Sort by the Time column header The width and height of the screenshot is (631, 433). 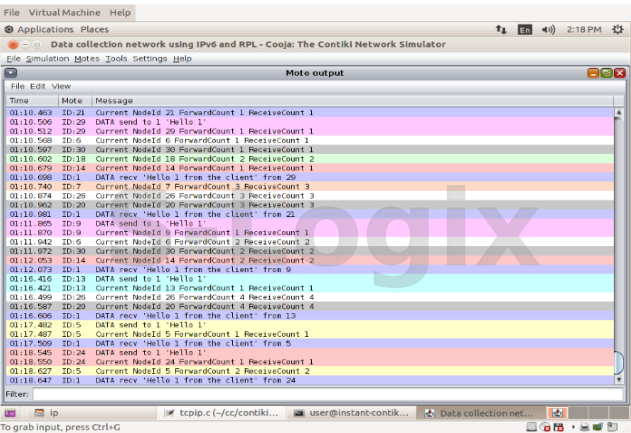point(32,101)
